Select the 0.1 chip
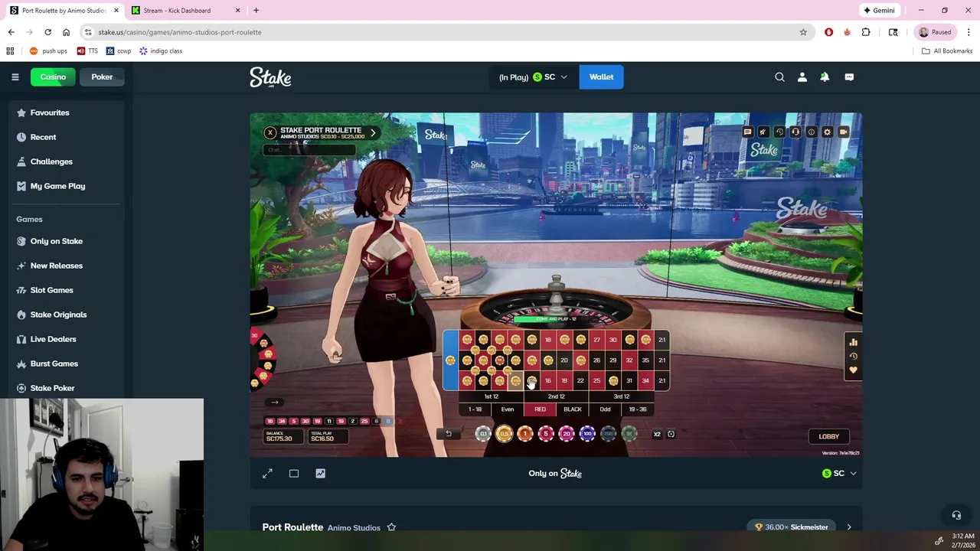Screen dimensions: 980x551 483,434
